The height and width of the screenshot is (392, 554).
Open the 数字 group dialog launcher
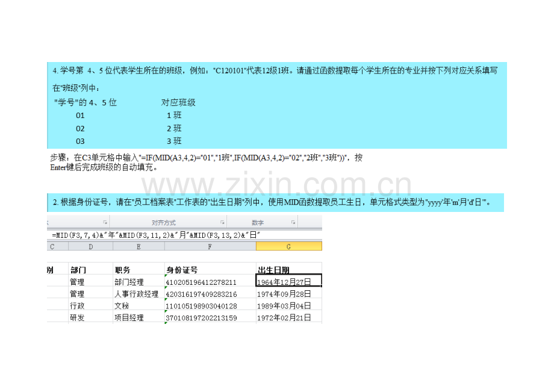click(293, 222)
